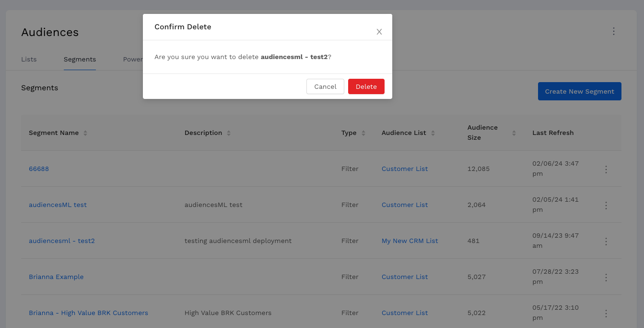
Task: Sort by the Description column arrows
Action: pyautogui.click(x=229, y=133)
